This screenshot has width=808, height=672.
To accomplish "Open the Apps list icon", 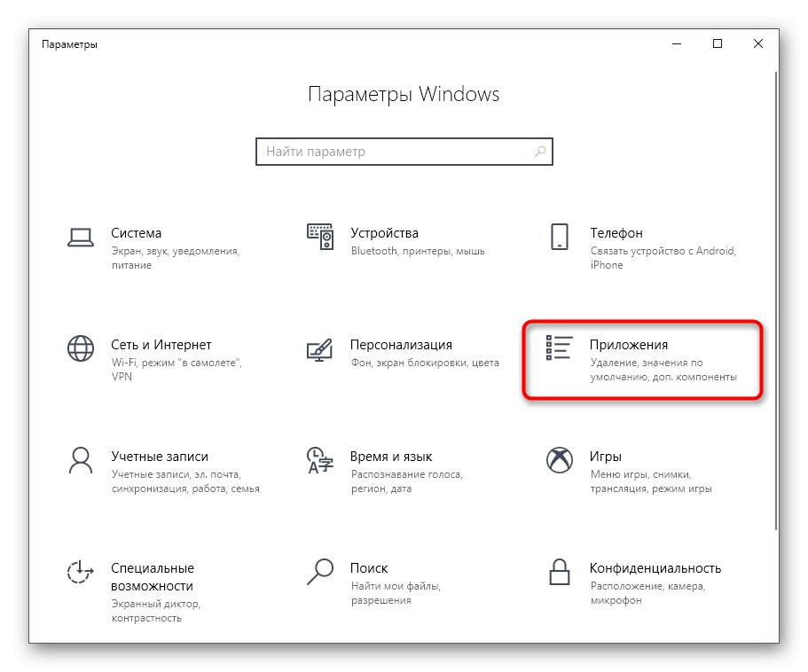I will tap(559, 348).
